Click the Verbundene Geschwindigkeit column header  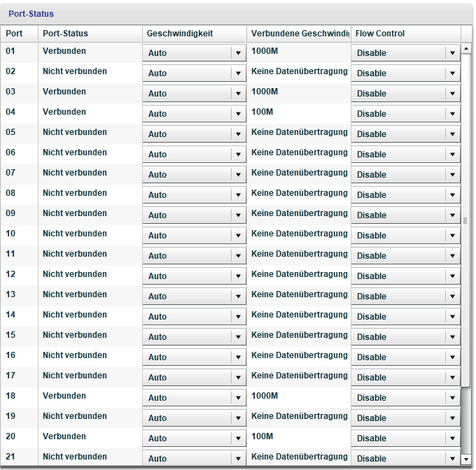[x=299, y=34]
